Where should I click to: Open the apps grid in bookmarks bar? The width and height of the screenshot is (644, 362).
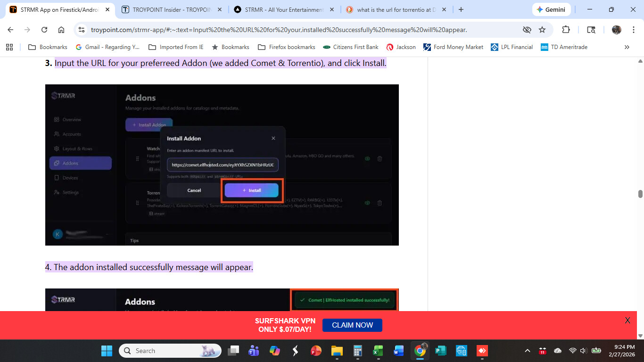(x=9, y=47)
